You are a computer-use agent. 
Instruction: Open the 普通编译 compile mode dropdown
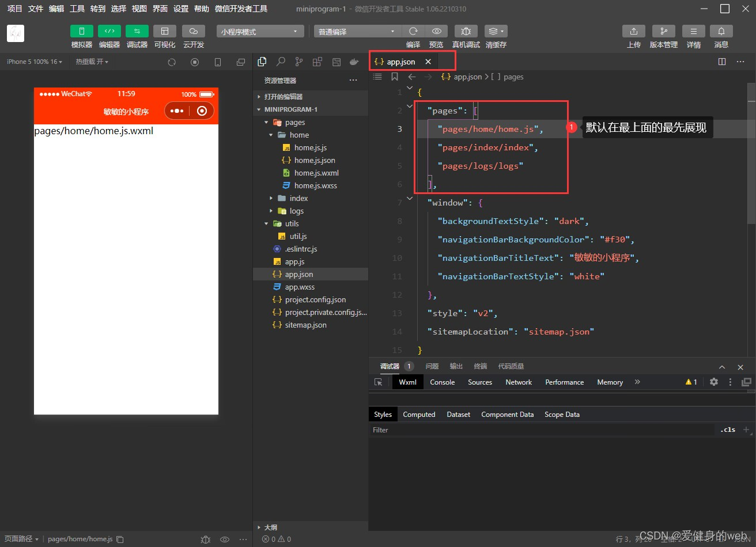358,32
